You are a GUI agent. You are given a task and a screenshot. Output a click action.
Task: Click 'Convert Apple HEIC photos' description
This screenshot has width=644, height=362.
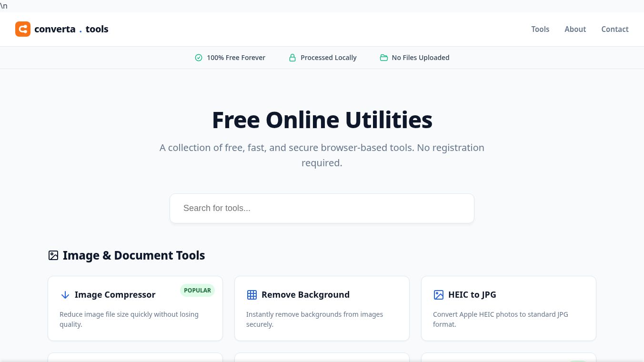(x=501, y=319)
